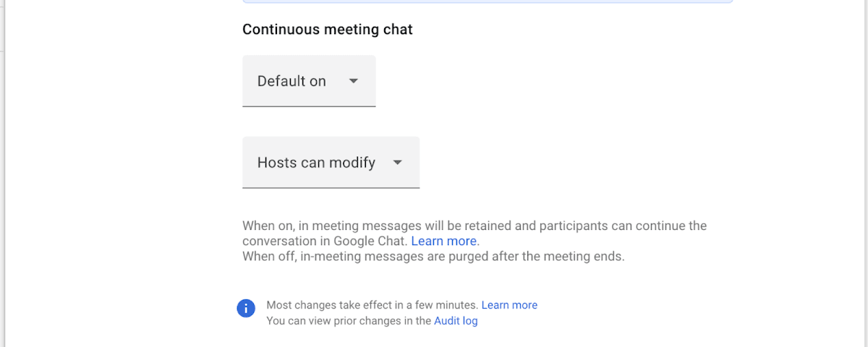Open the "Hosts can modify" dropdown
Screen dimensions: 868x347
[x=331, y=163]
